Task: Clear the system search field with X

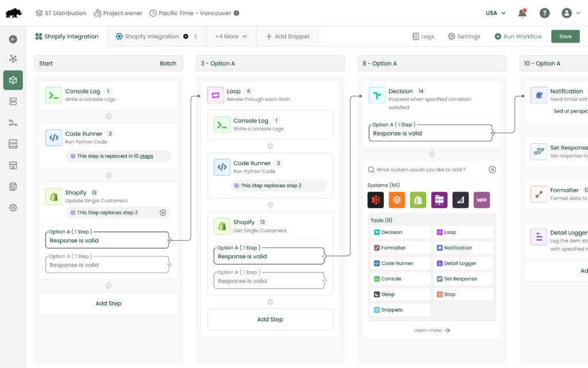Action: 492,170
